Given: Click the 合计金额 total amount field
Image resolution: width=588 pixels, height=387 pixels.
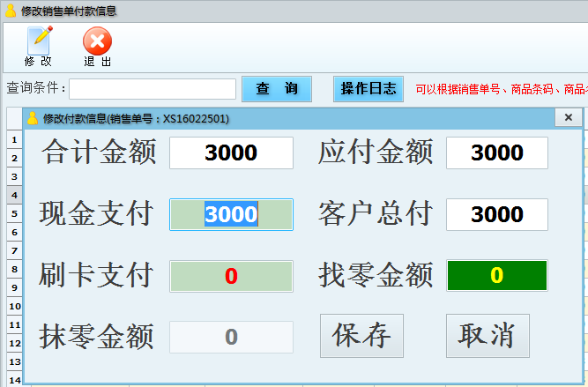Looking at the screenshot, I should [x=231, y=153].
